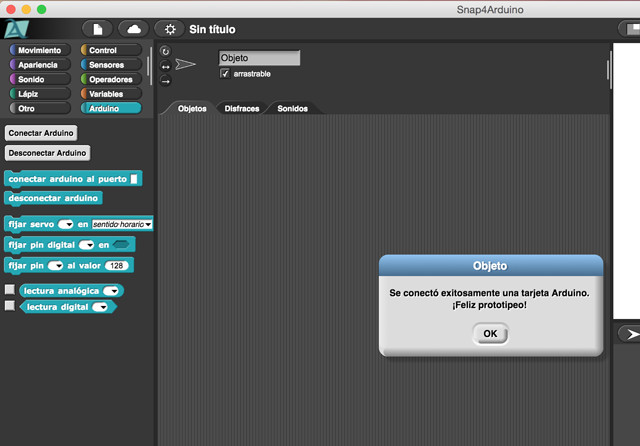Select the Variables category
640x446 pixels.
point(111,93)
